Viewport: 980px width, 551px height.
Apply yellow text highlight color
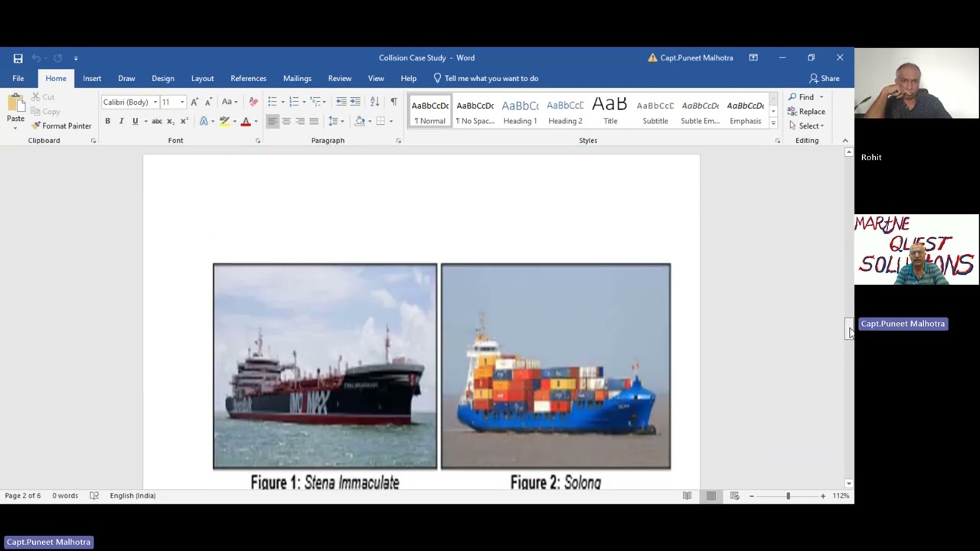[x=224, y=121]
